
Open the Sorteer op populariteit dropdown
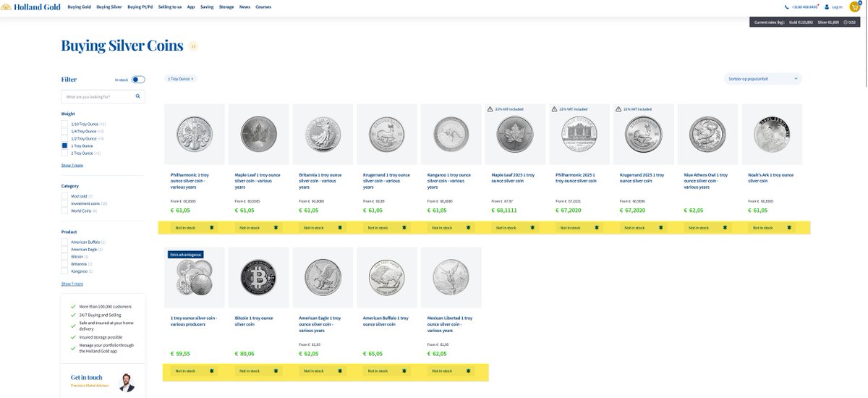tap(763, 78)
